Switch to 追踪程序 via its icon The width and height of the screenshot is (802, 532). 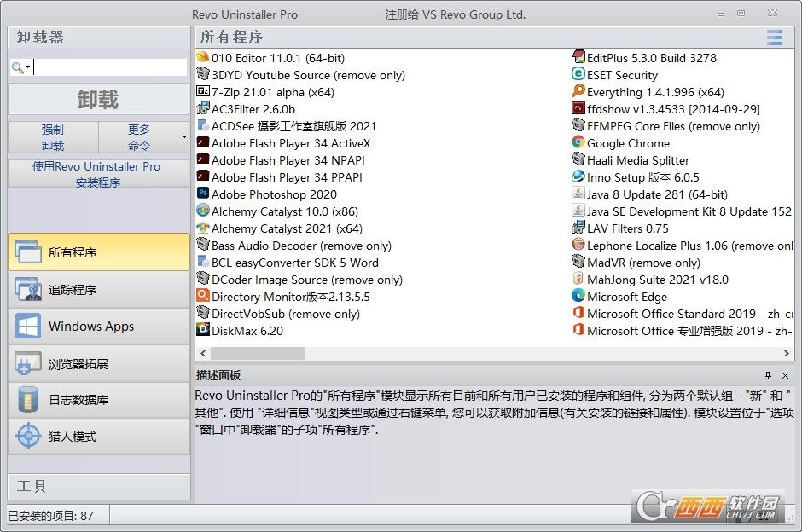click(x=27, y=290)
